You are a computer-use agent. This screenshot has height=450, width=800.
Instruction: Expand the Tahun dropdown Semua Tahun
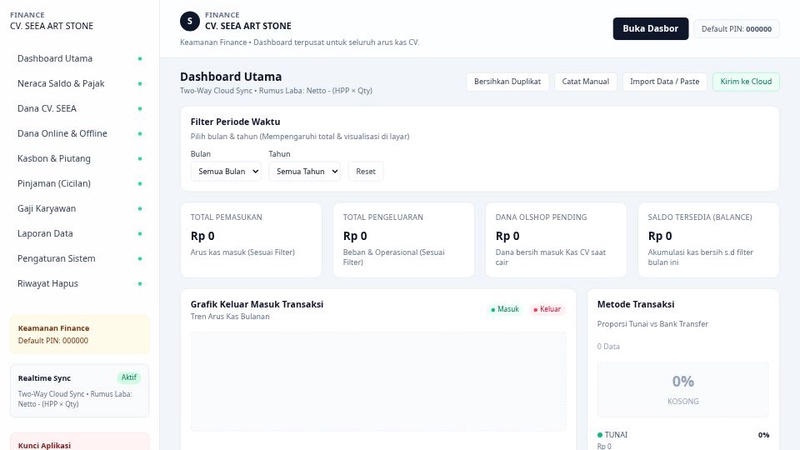[x=305, y=171]
